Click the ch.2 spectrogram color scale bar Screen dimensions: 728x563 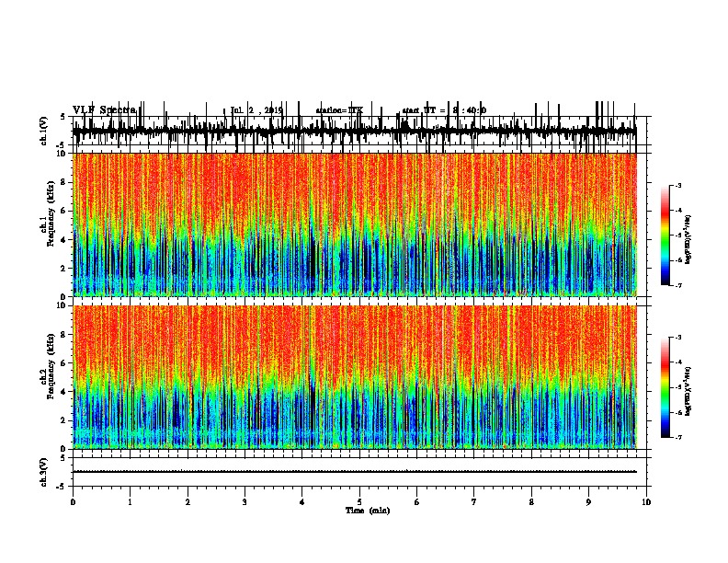pyautogui.click(x=665, y=387)
